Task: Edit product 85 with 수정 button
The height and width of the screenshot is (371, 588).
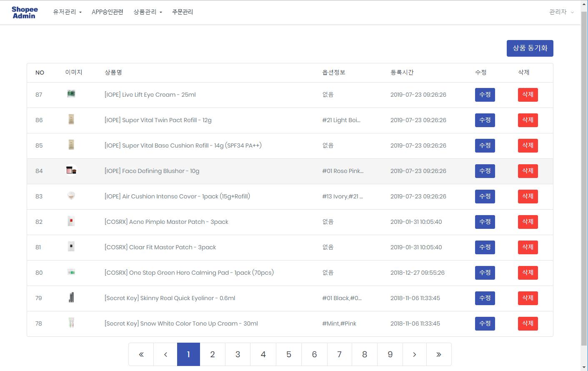Action: (x=485, y=145)
